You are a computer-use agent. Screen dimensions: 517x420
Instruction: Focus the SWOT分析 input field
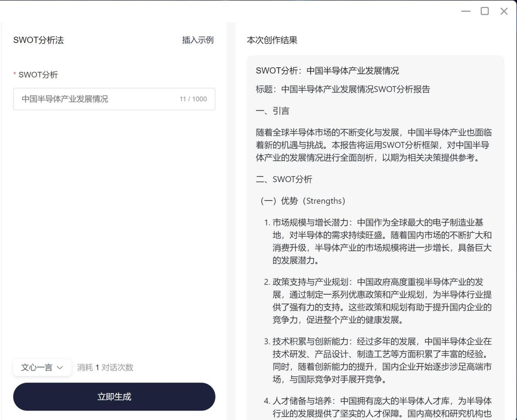pos(114,99)
